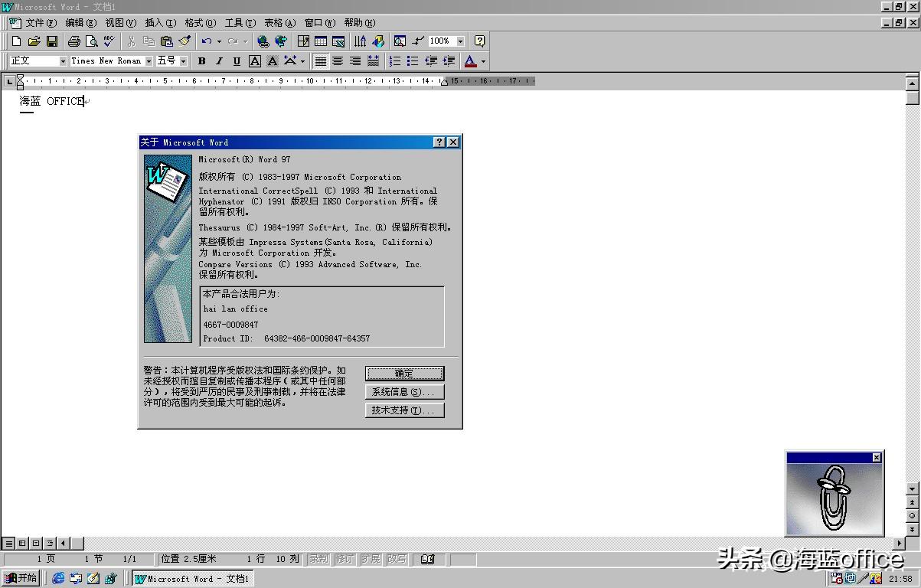
Task: Apply a character border with boxed A
Action: tap(255, 61)
